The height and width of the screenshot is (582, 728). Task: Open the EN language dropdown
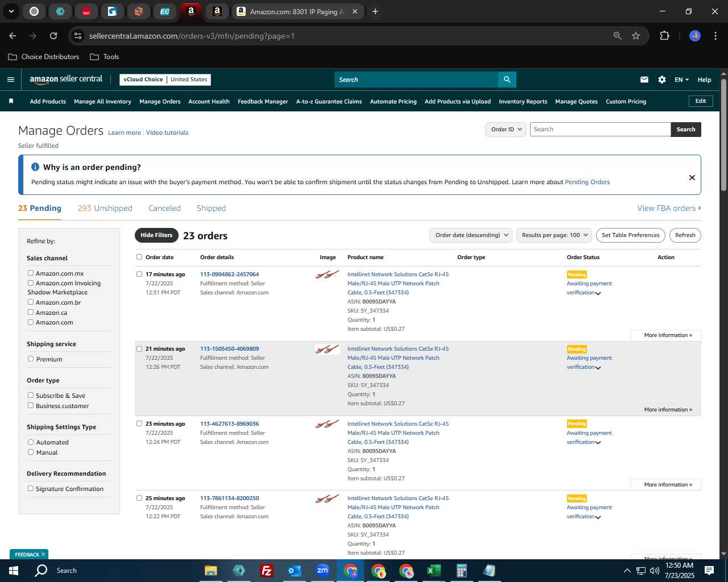[681, 80]
